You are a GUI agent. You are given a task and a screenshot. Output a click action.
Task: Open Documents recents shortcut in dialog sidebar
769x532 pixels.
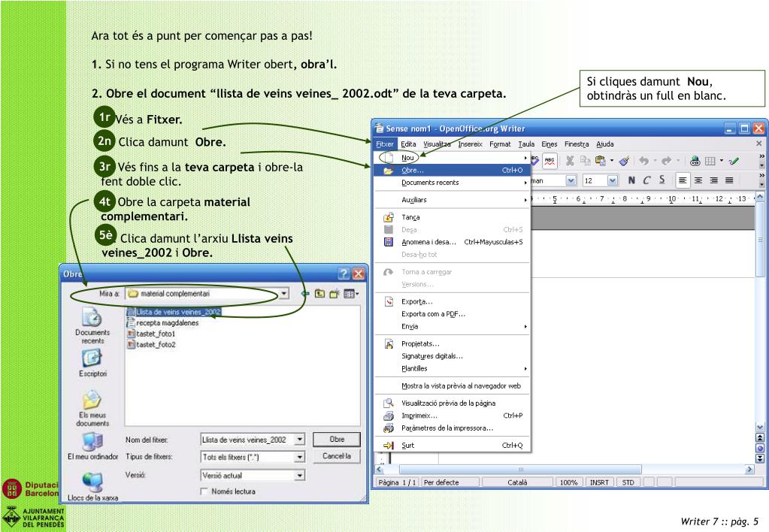point(92,325)
